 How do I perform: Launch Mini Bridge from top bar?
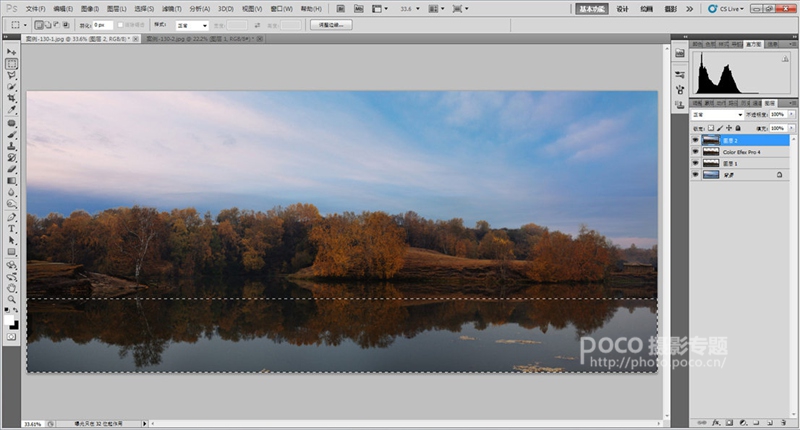pos(359,9)
